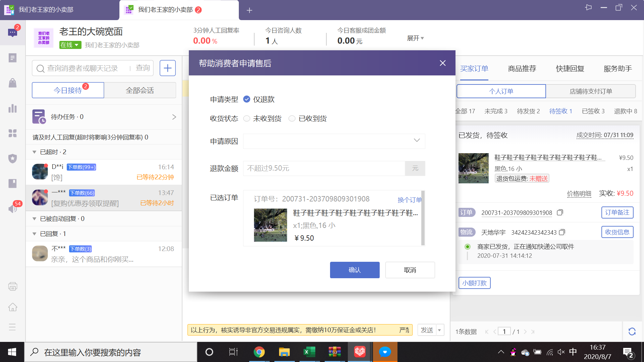Select 未收到货 receipt status
Image resolution: width=644 pixels, height=362 pixels.
(x=247, y=118)
